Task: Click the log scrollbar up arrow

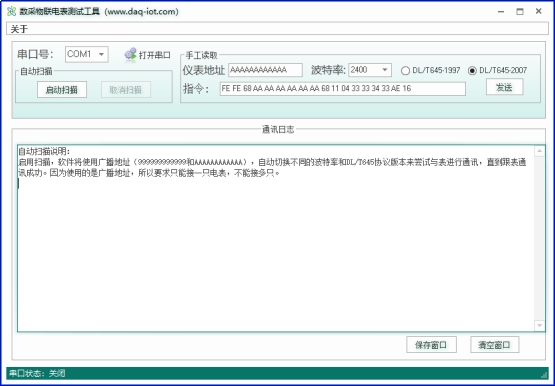Action: click(539, 151)
